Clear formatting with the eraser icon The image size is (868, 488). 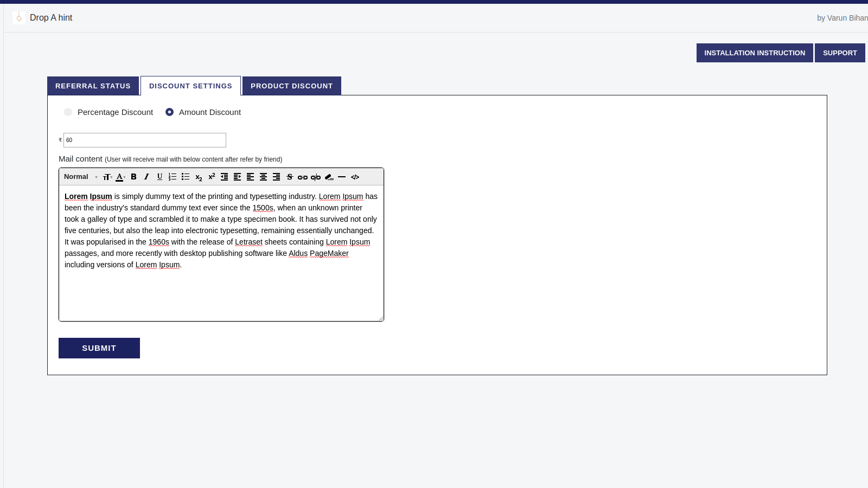329,177
